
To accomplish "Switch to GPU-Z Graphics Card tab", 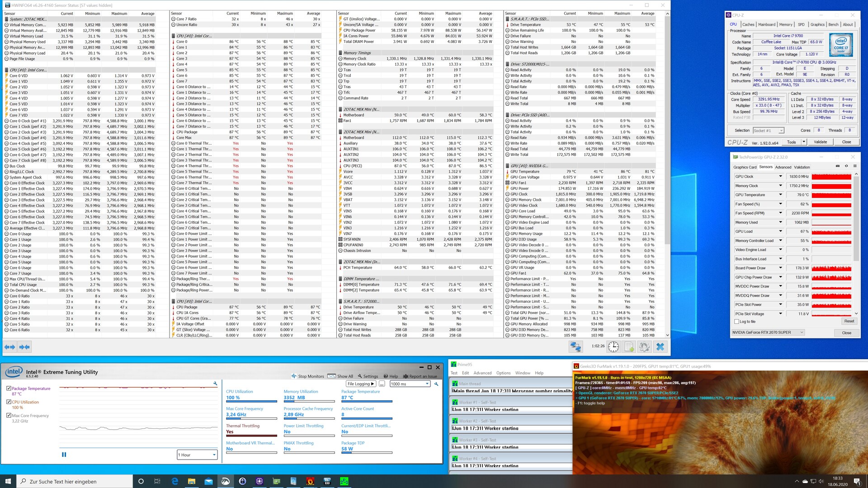I will (745, 167).
